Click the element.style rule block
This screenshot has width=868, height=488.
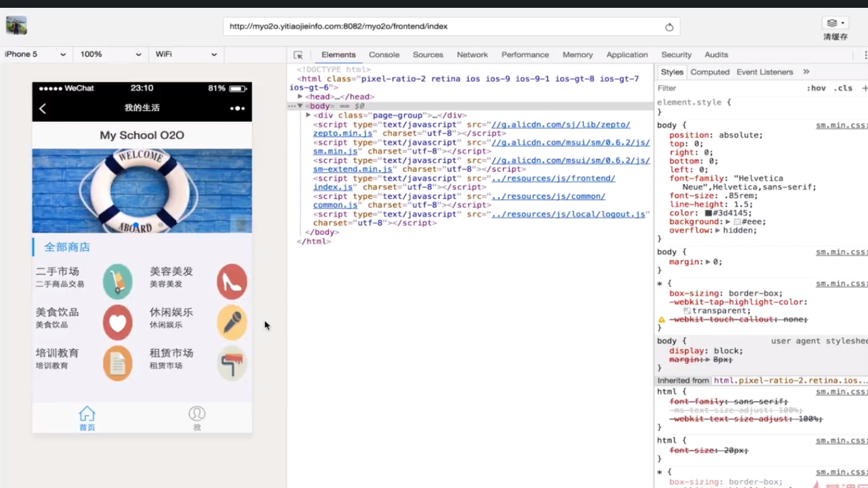coord(762,107)
